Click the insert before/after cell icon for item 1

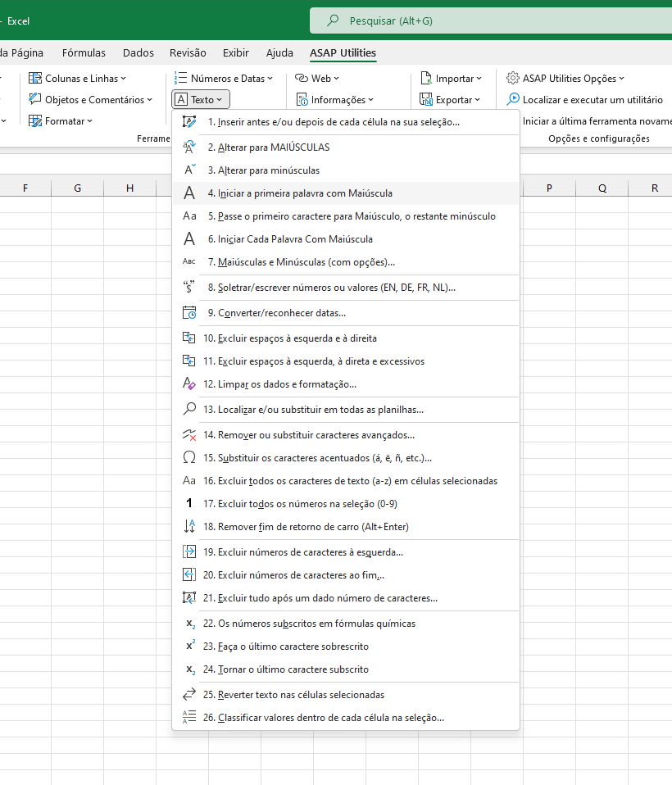click(x=188, y=121)
